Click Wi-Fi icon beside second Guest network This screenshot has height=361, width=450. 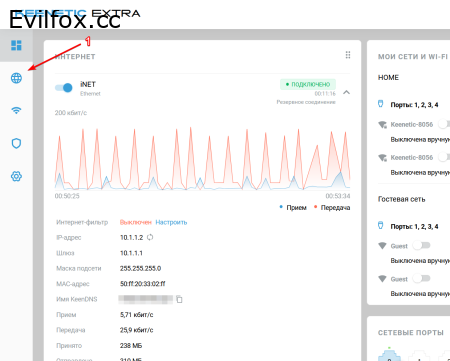[382, 279]
